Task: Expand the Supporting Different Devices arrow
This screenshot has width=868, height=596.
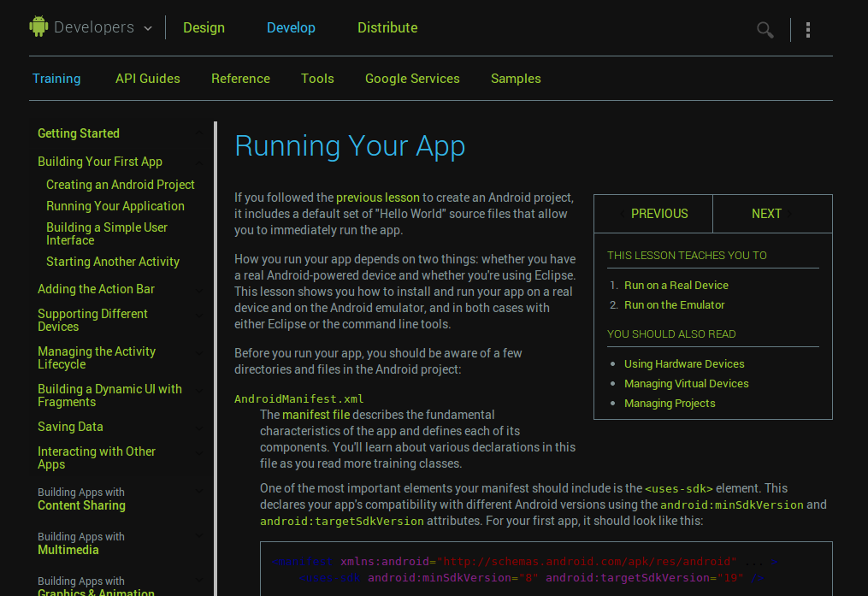Action: (199, 316)
